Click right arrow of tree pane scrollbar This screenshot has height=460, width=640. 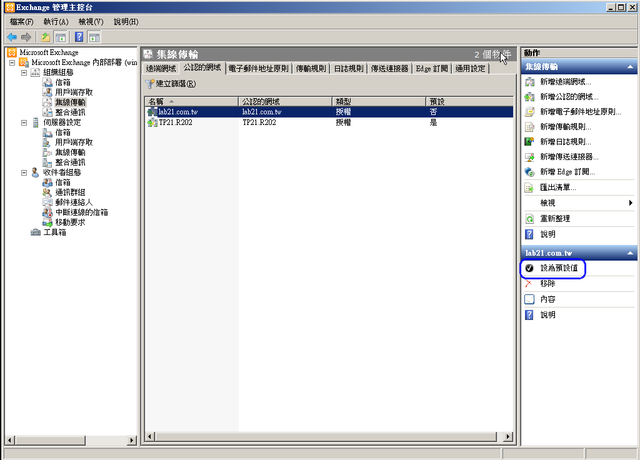[131, 440]
